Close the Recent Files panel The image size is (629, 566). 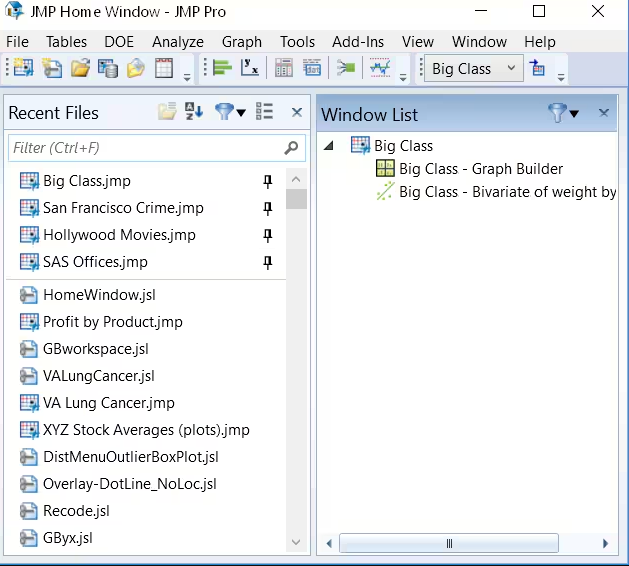296,112
